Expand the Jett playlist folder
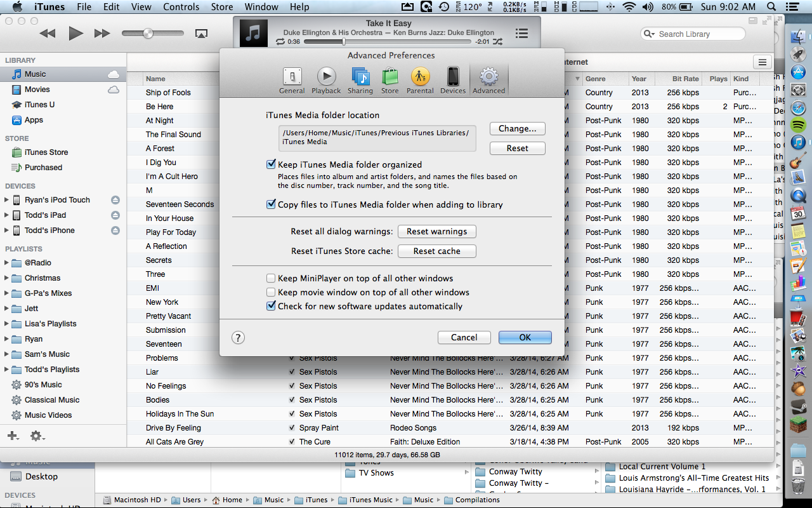The width and height of the screenshot is (812, 508). pos(6,309)
